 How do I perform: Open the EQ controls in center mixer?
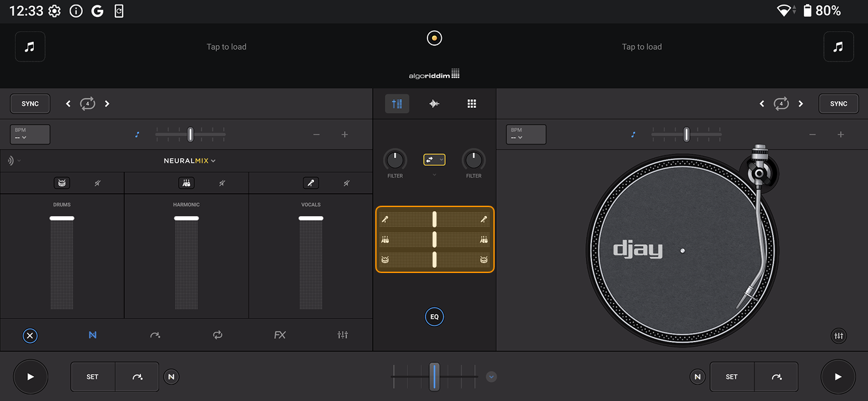(x=435, y=317)
